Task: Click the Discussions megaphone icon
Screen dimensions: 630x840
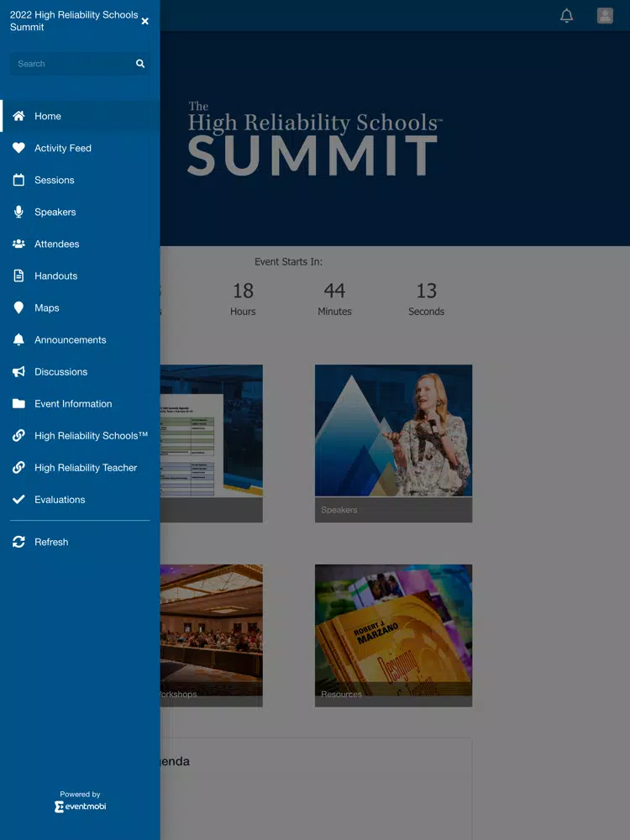Action: pos(18,372)
